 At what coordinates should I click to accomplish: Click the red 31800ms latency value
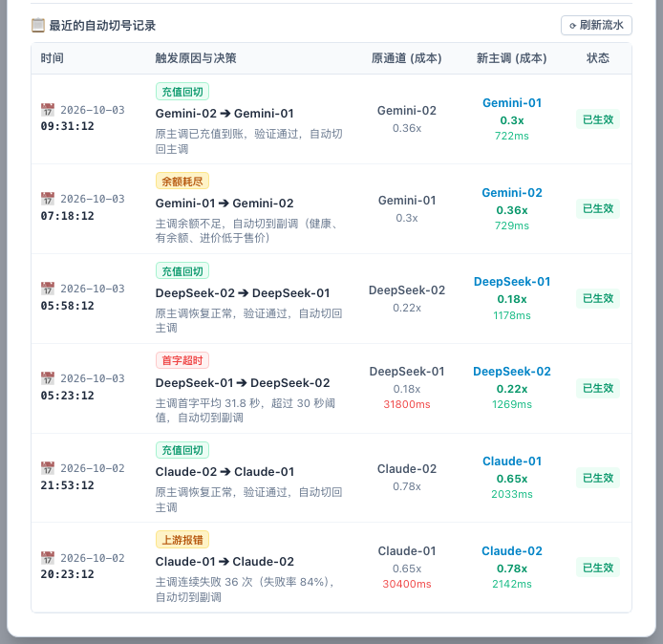coord(407,404)
